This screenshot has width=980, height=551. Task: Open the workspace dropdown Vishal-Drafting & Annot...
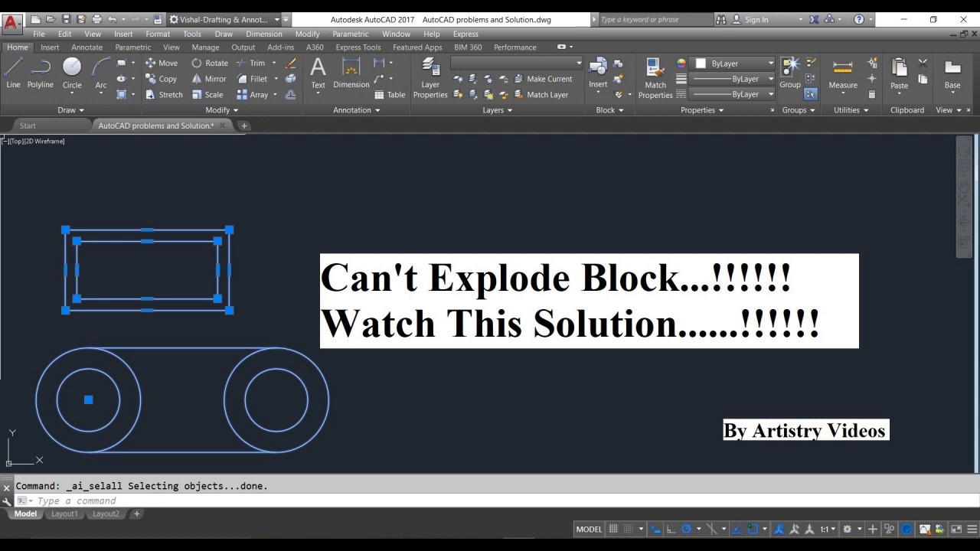click(x=224, y=19)
